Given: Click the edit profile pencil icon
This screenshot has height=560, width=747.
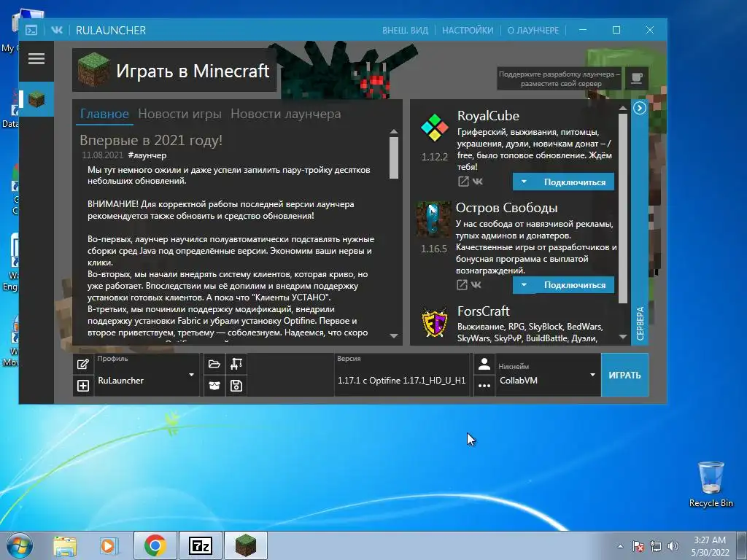Looking at the screenshot, I should 83,365.
